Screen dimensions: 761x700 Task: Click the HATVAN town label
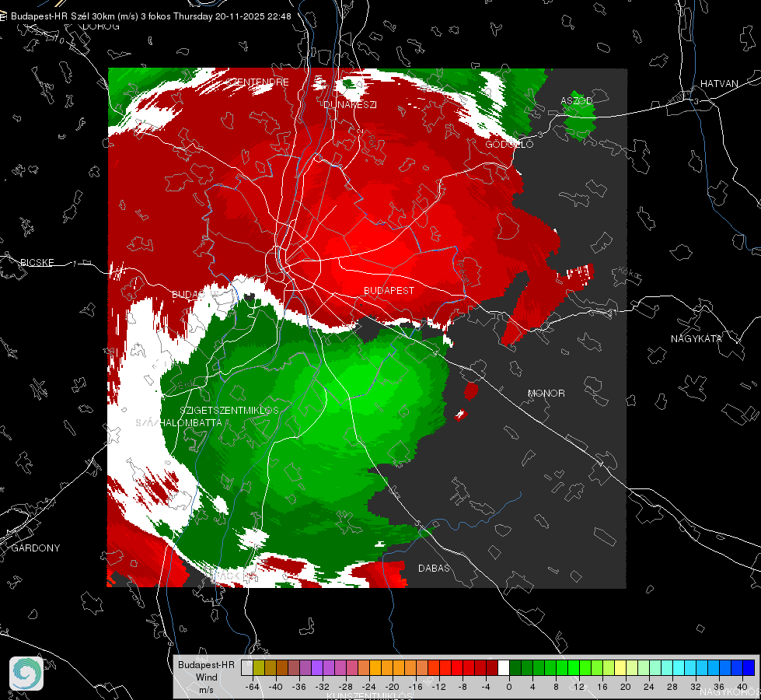coord(719,84)
